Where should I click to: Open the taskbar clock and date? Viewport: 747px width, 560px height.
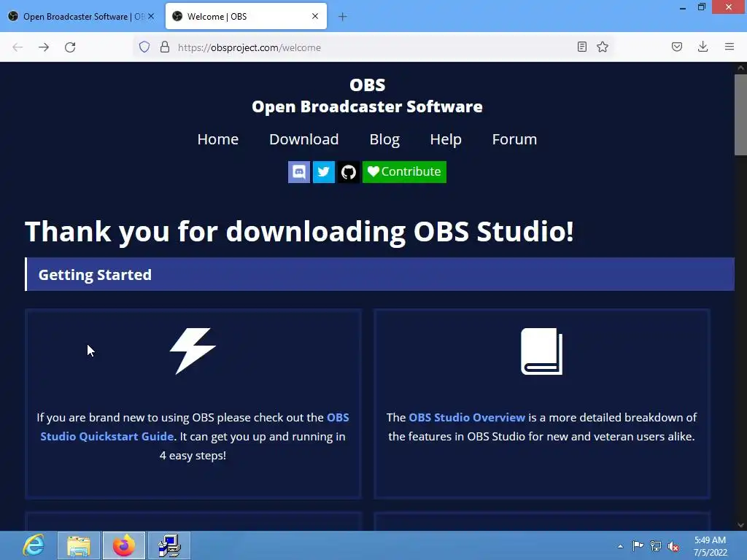[711, 546]
